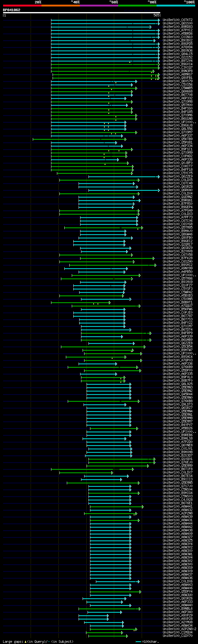The height and width of the screenshot is (644, 198).
Task: Click the =100char. scale legend
Action: coord(148,642)
